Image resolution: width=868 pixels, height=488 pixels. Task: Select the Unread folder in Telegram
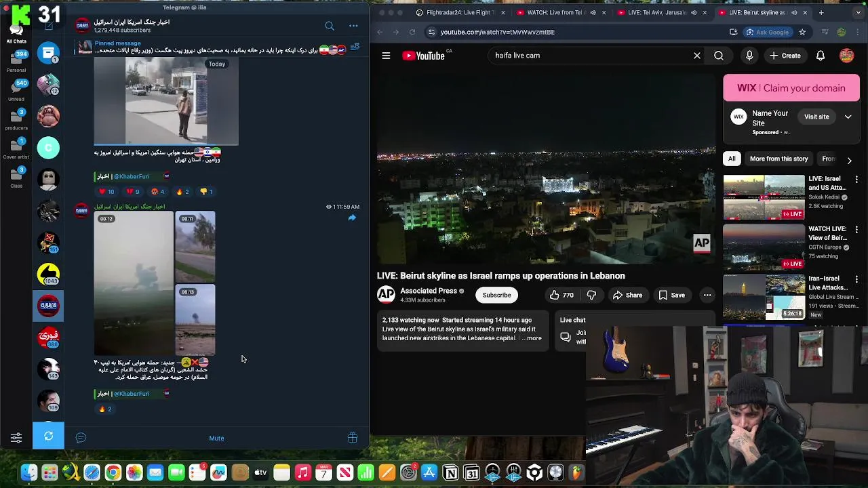pos(16,89)
